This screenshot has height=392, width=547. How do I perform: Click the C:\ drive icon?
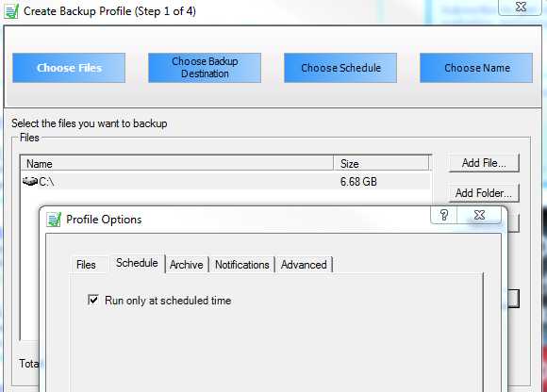(x=30, y=181)
